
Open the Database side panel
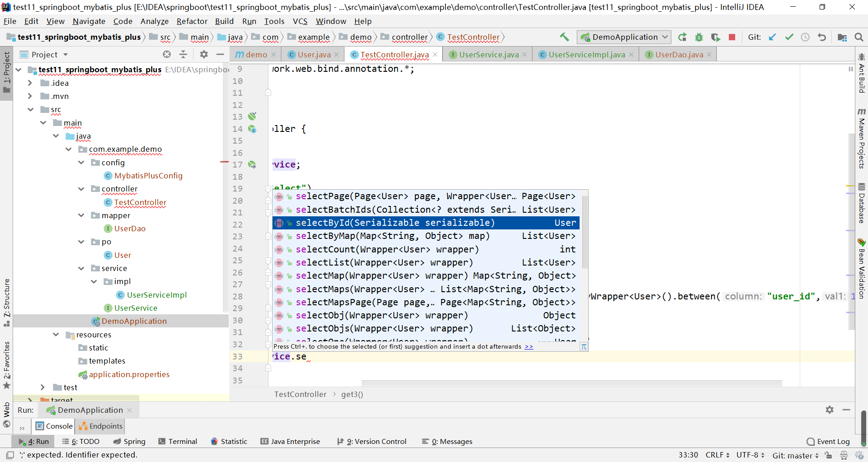(x=862, y=203)
